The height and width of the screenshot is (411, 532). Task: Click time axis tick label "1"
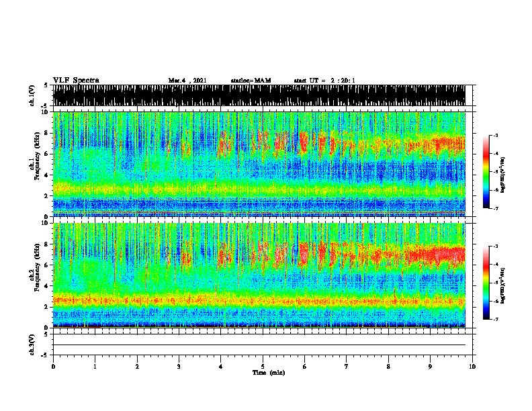pos(95,367)
